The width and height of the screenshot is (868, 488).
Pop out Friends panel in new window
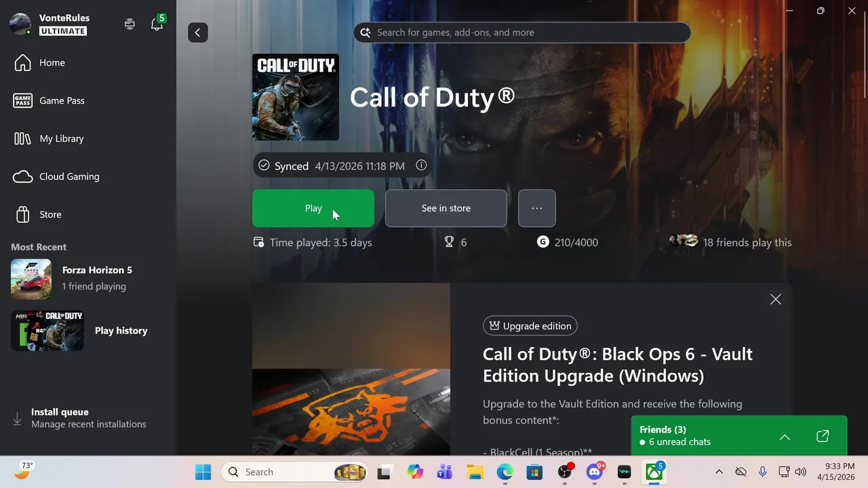pos(823,436)
